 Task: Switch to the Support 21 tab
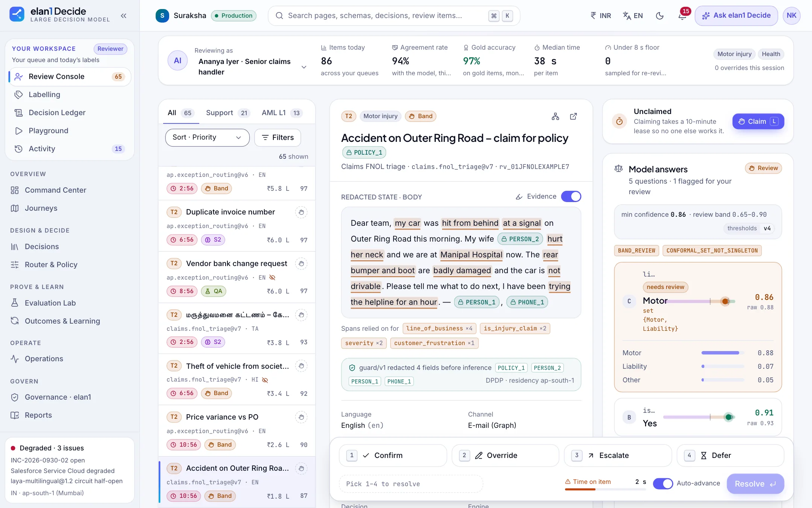pos(227,113)
